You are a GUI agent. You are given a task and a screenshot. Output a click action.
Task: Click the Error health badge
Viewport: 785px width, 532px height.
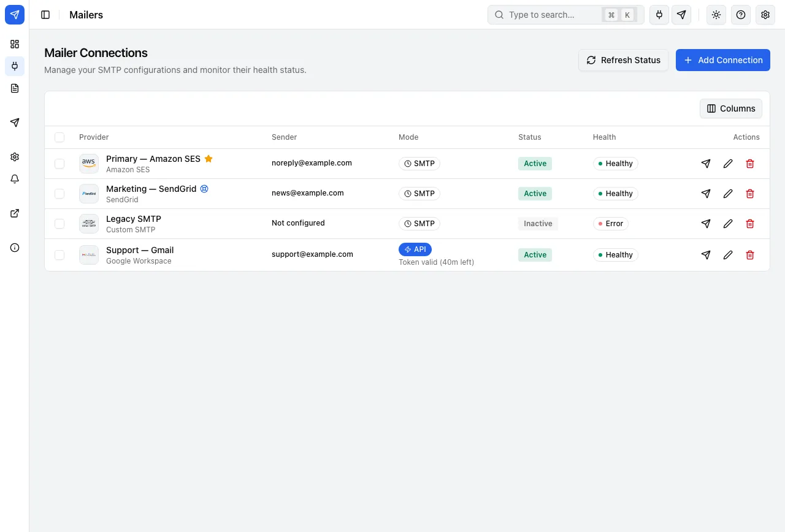pos(611,224)
